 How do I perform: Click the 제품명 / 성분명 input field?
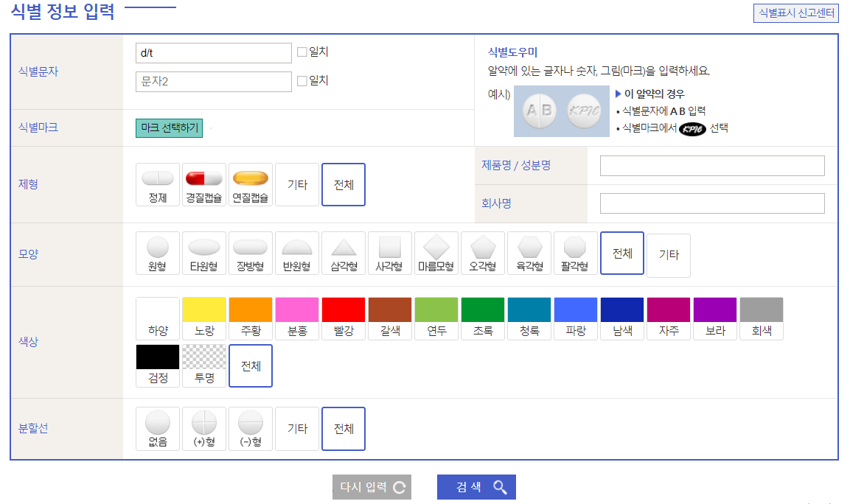coord(711,165)
